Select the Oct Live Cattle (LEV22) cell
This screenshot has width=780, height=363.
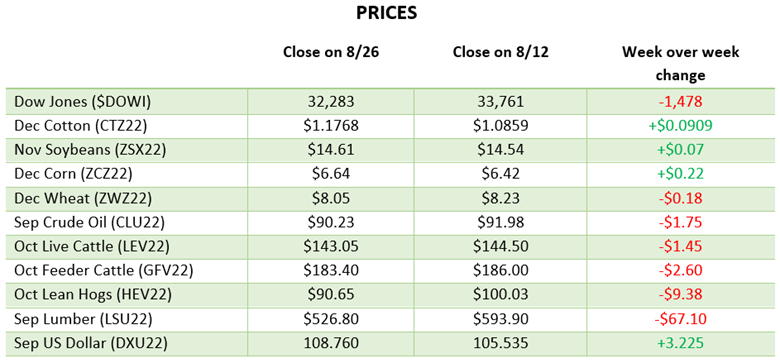(x=92, y=246)
